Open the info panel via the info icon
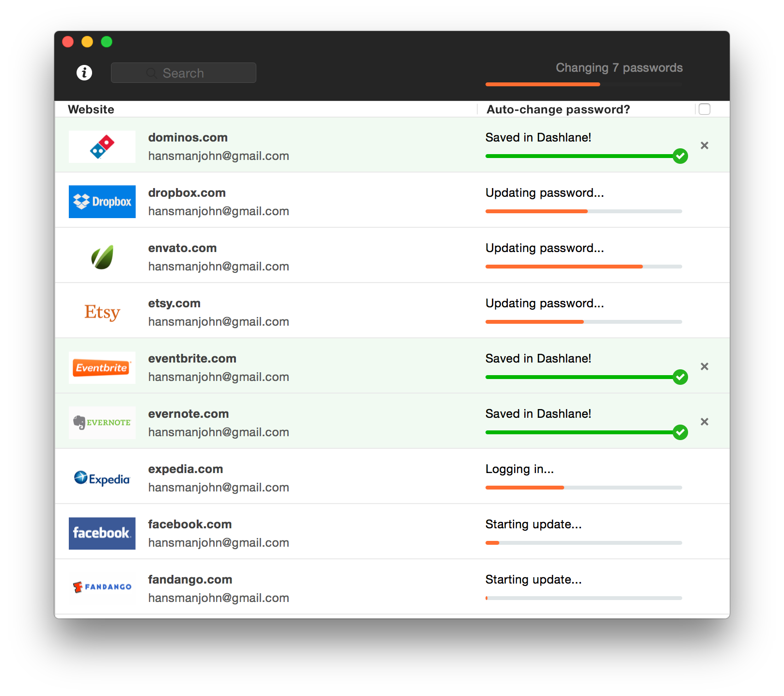The image size is (784, 696). [84, 72]
